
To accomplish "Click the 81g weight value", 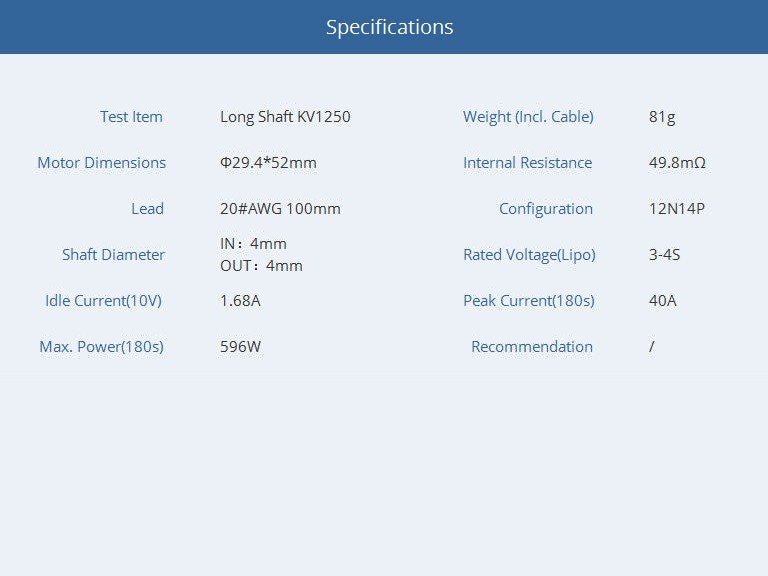I will tap(662, 117).
